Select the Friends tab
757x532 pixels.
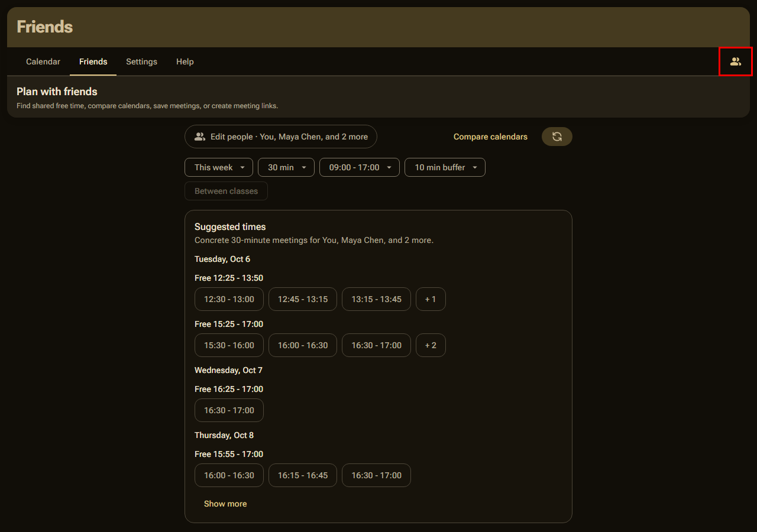click(x=93, y=61)
